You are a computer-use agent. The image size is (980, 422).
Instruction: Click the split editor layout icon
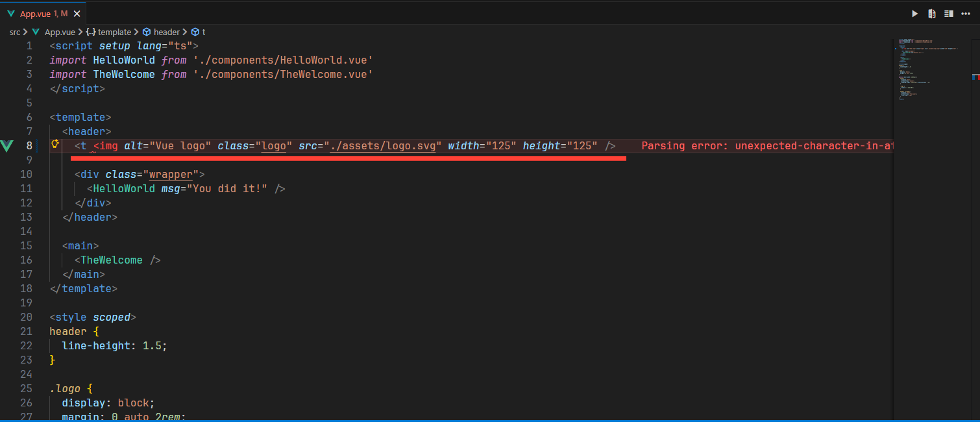949,14
